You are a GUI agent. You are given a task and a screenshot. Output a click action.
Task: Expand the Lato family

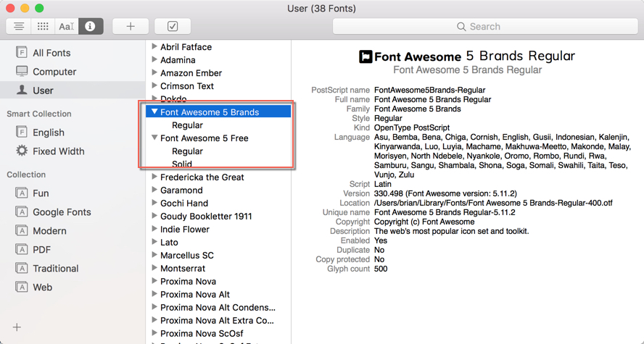tap(154, 242)
